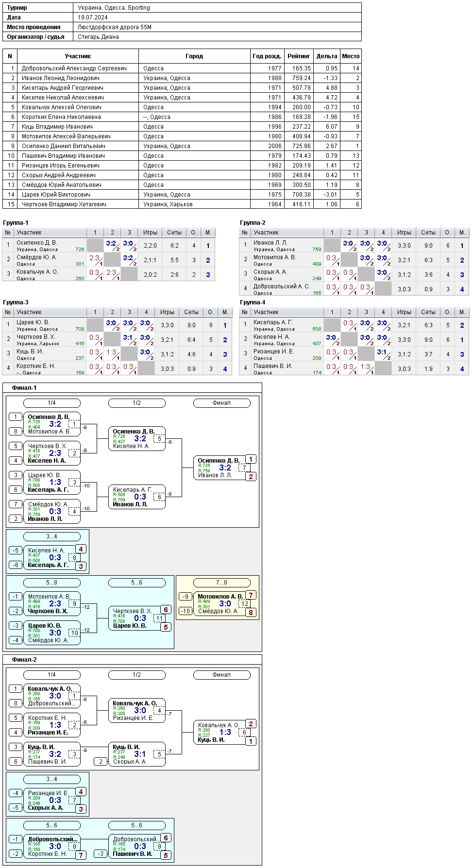Click player name Осипенко Даниил Витальевич in participants table
The width and height of the screenshot is (474, 868).
(x=64, y=146)
